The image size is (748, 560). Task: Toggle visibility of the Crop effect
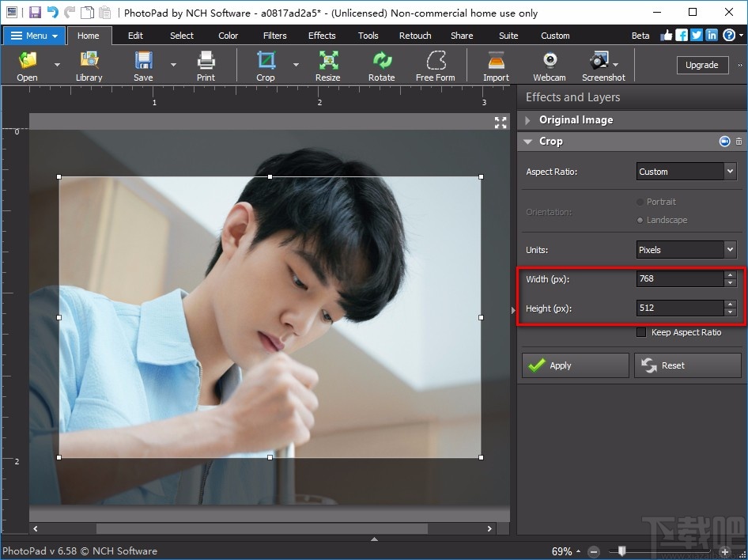point(724,141)
